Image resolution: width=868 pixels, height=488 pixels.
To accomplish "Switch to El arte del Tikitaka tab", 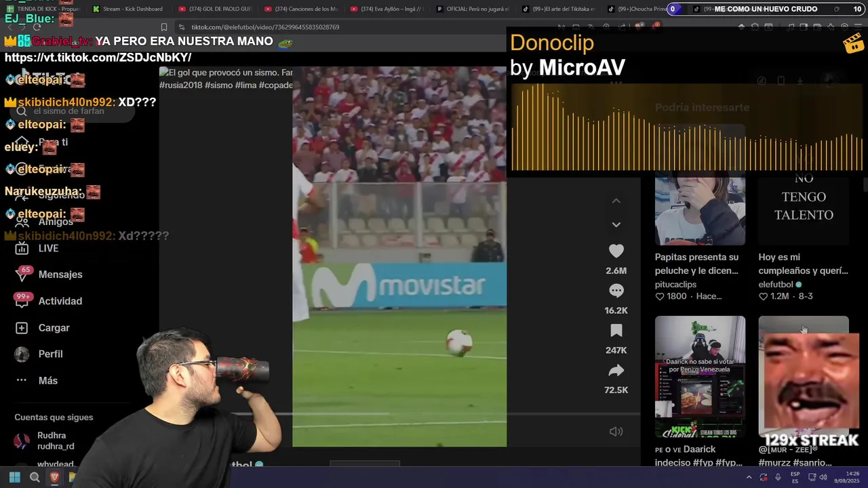I will tap(560, 9).
